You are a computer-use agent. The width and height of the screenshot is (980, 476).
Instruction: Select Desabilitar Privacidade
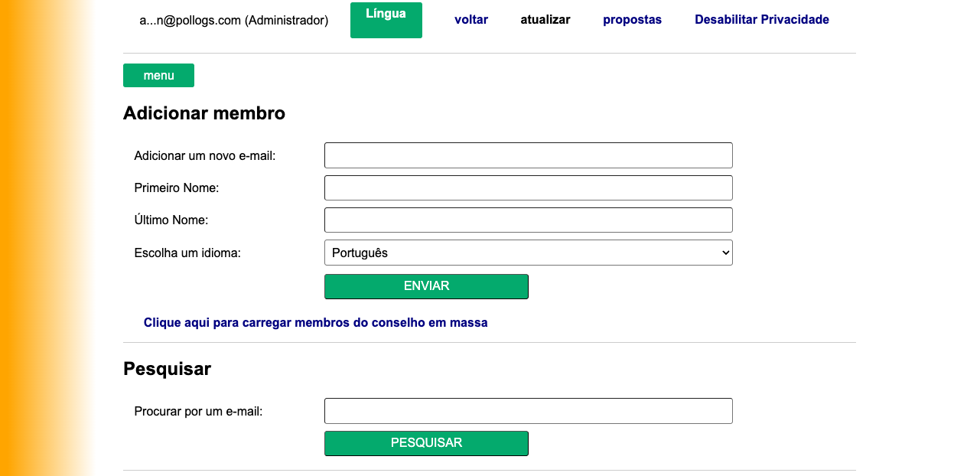(x=761, y=19)
